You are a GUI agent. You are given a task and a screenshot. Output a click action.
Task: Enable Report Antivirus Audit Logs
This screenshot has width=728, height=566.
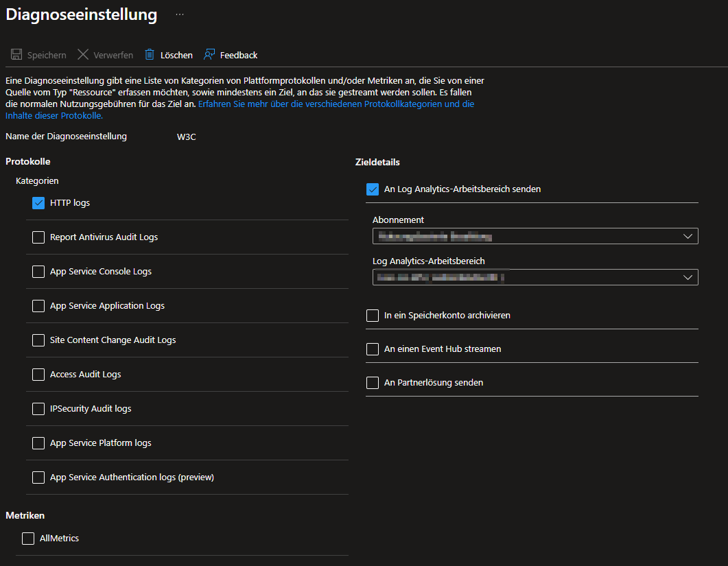[x=38, y=237]
